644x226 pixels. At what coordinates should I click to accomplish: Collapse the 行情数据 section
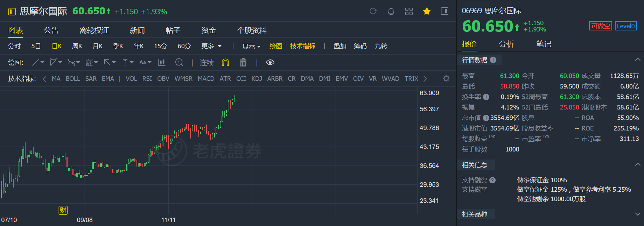tap(637, 60)
